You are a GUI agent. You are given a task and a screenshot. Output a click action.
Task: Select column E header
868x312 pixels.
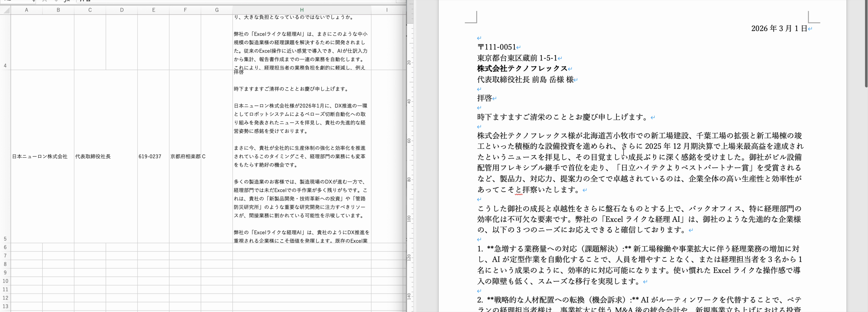pyautogui.click(x=153, y=10)
